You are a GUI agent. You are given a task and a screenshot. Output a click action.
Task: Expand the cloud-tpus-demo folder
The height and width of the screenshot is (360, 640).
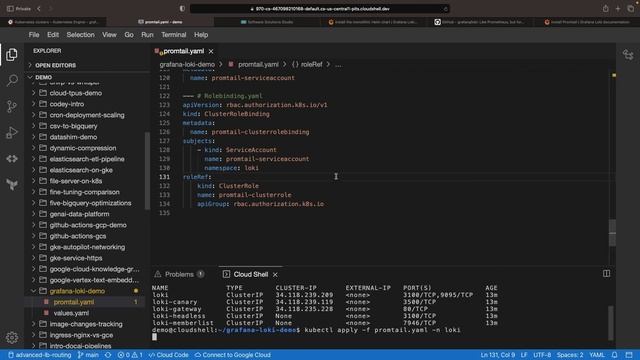(76, 93)
